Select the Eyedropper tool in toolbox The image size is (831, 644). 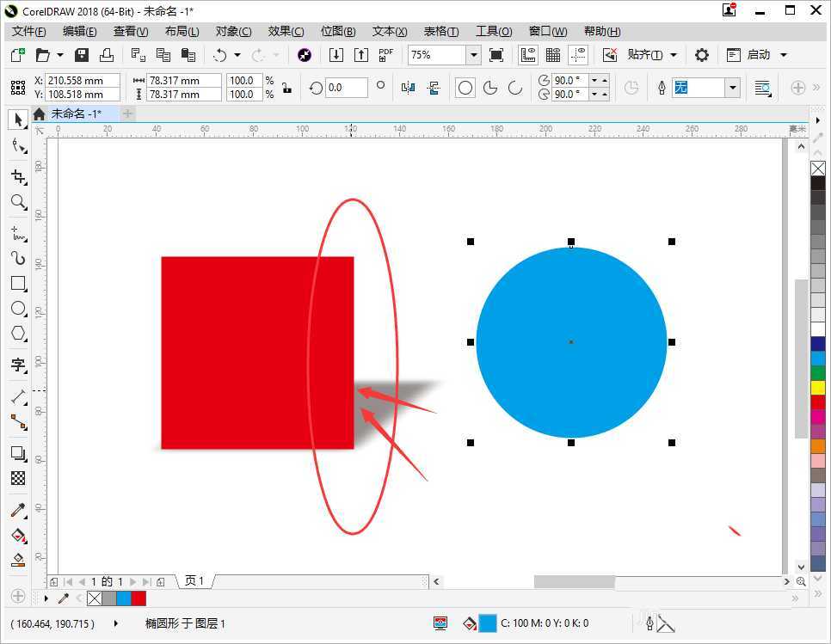[18, 510]
